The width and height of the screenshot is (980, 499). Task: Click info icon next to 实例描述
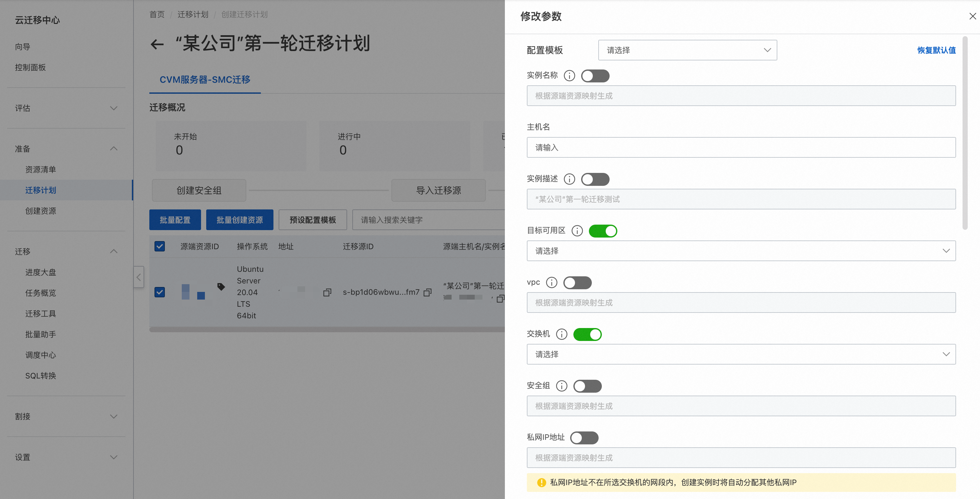coord(569,179)
